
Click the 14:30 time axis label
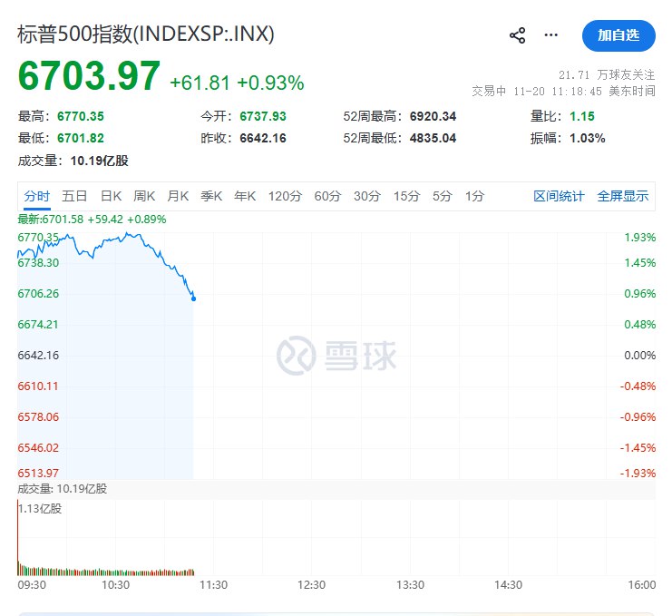pyautogui.click(x=508, y=585)
